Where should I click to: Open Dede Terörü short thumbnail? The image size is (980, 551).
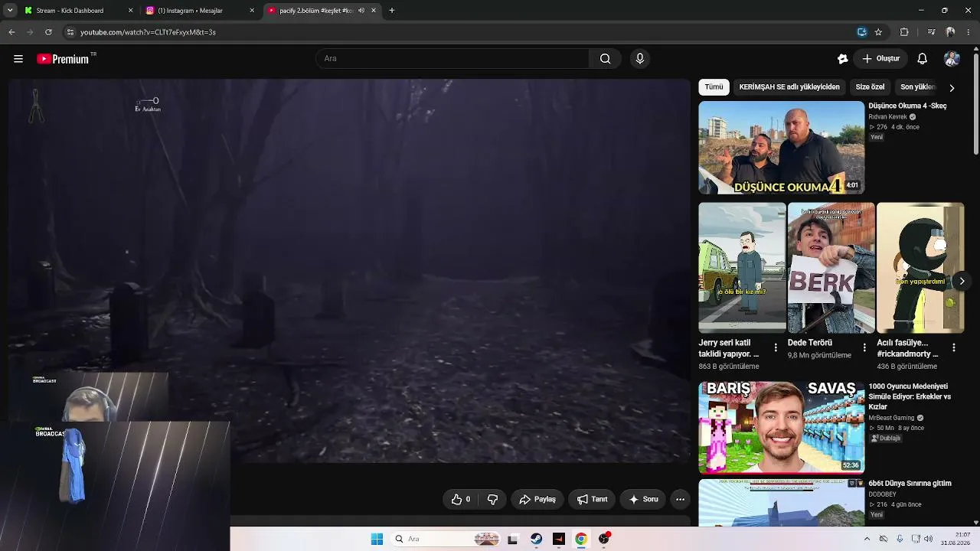click(x=831, y=268)
